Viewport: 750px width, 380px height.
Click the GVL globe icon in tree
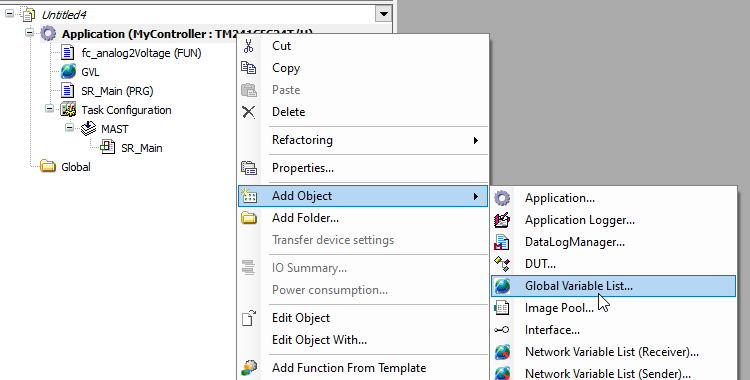click(68, 72)
